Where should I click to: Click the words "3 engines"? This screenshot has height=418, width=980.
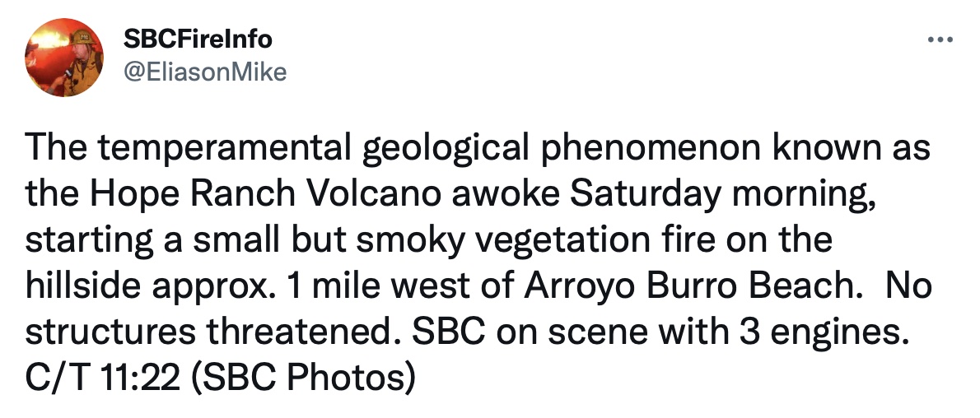[x=824, y=331]
